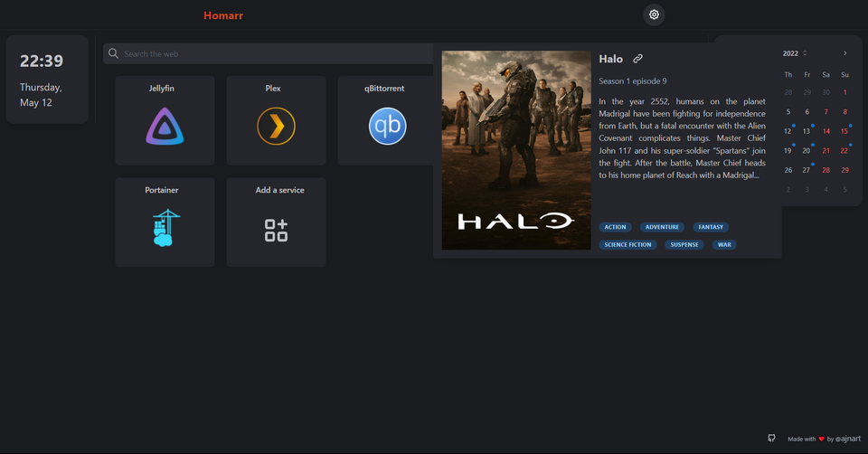This screenshot has height=454, width=868.
Task: Click the Homarr logo title
Action: click(223, 15)
